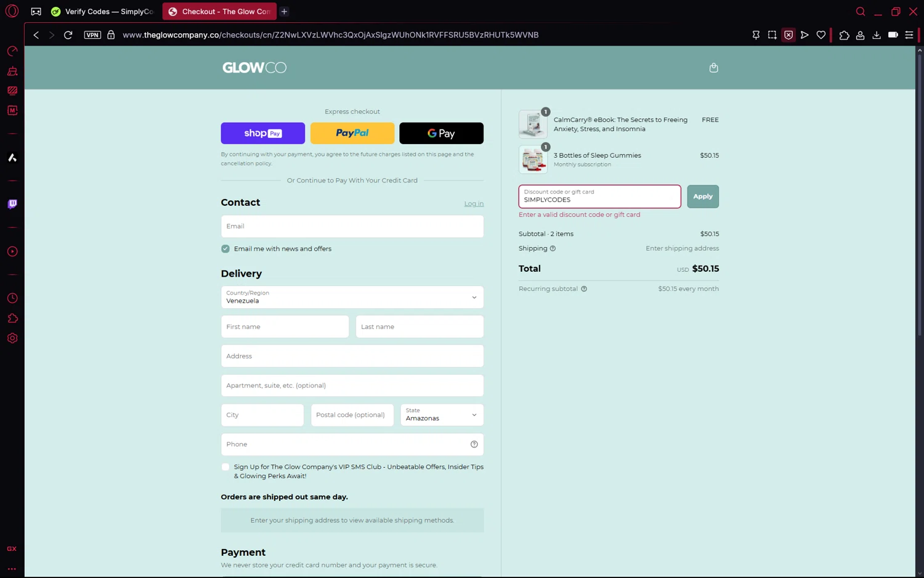The height and width of the screenshot is (578, 924).
Task: Check the VIP SMS Club signup box
Action: [x=225, y=467]
